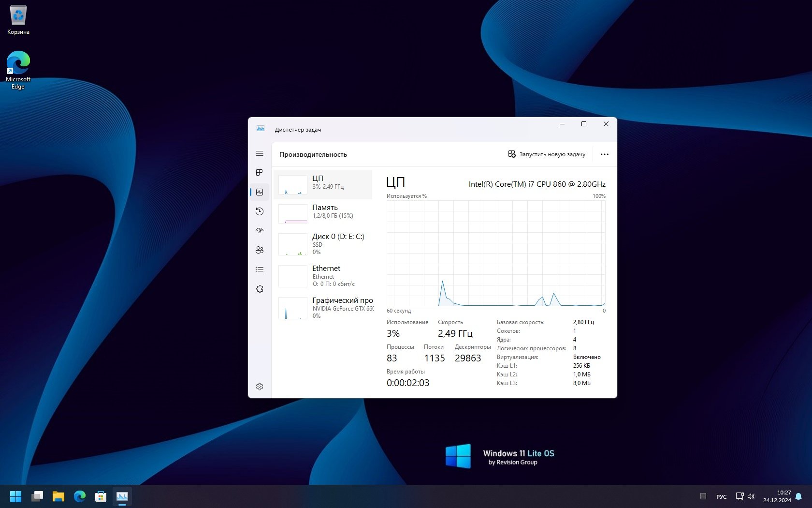Select the Графический про (GPU) item
Viewport: 812px width, 508px height.
[323, 308]
